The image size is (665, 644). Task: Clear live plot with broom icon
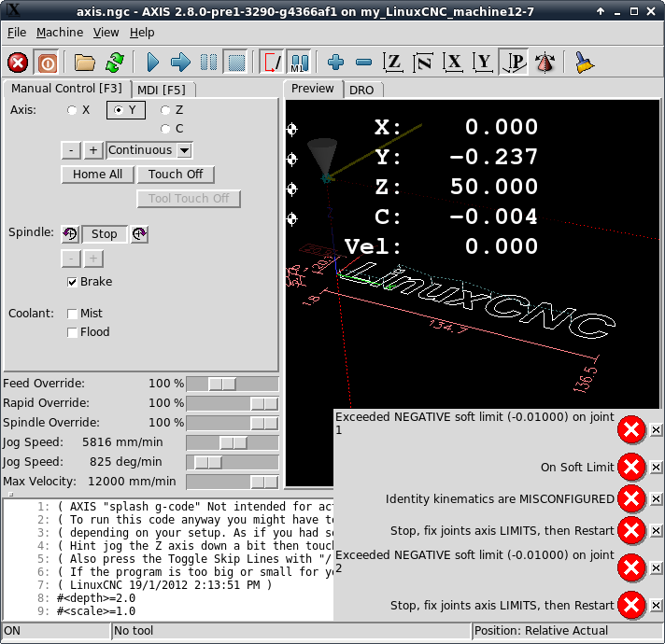585,63
